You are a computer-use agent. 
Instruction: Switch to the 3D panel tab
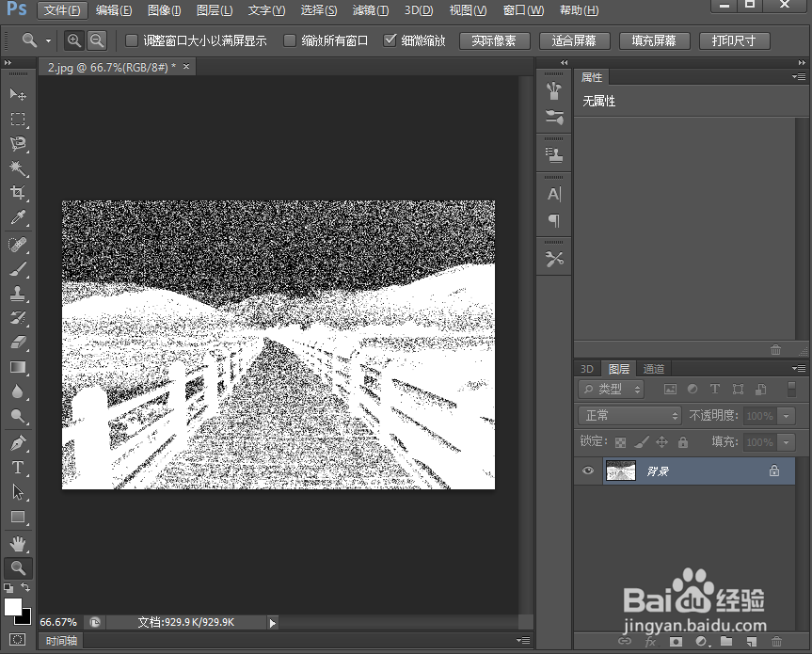click(587, 369)
